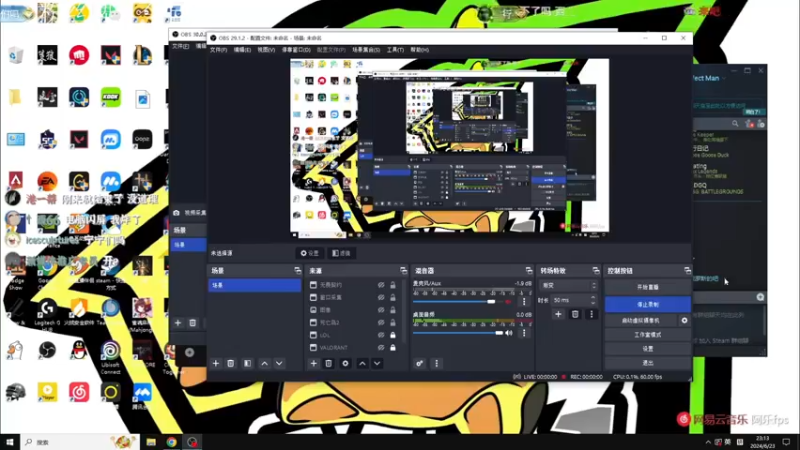The image size is (800, 450).
Task: Toggle lock on 无畏契约 source
Action: (393, 285)
